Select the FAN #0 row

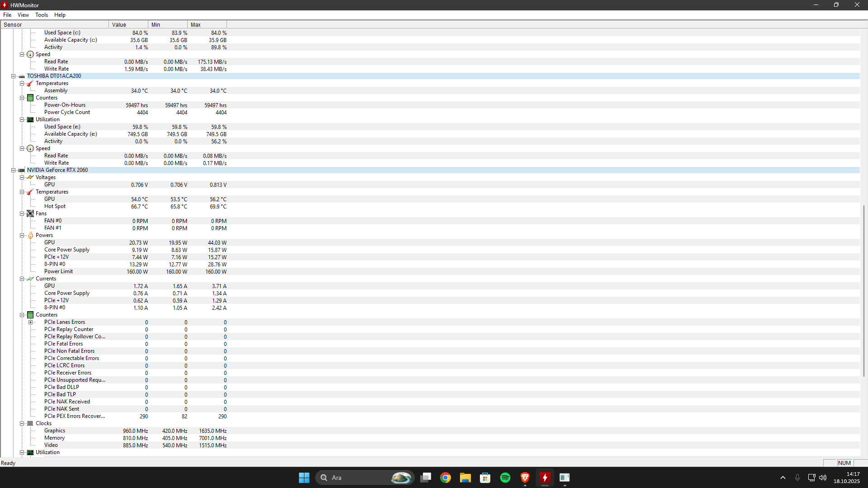[x=430, y=221]
